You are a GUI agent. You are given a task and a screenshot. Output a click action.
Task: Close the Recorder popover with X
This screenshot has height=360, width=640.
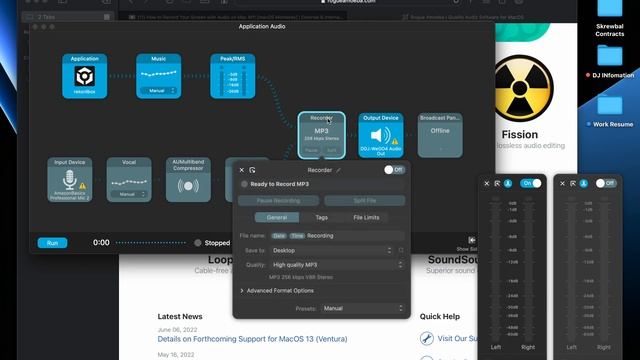[242, 170]
